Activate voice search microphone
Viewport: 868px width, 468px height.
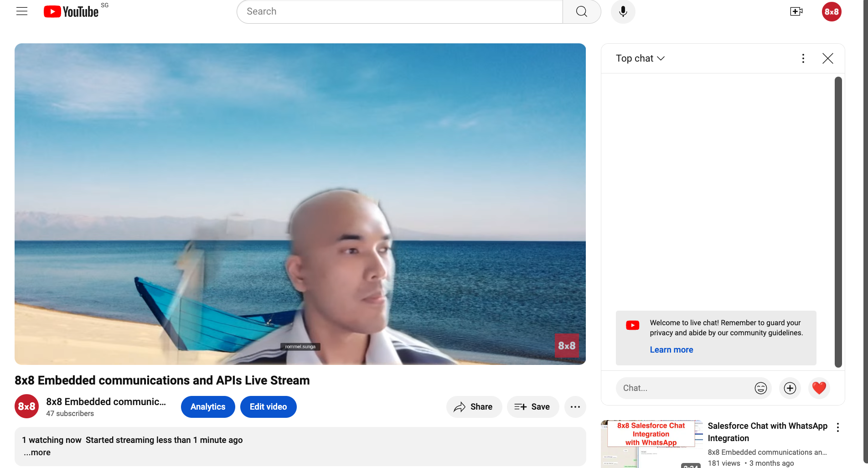pyautogui.click(x=623, y=11)
